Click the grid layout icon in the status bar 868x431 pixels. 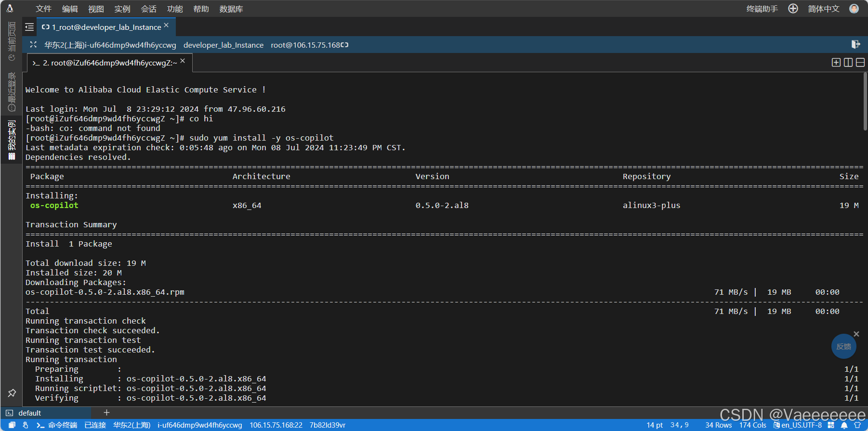tap(831, 425)
